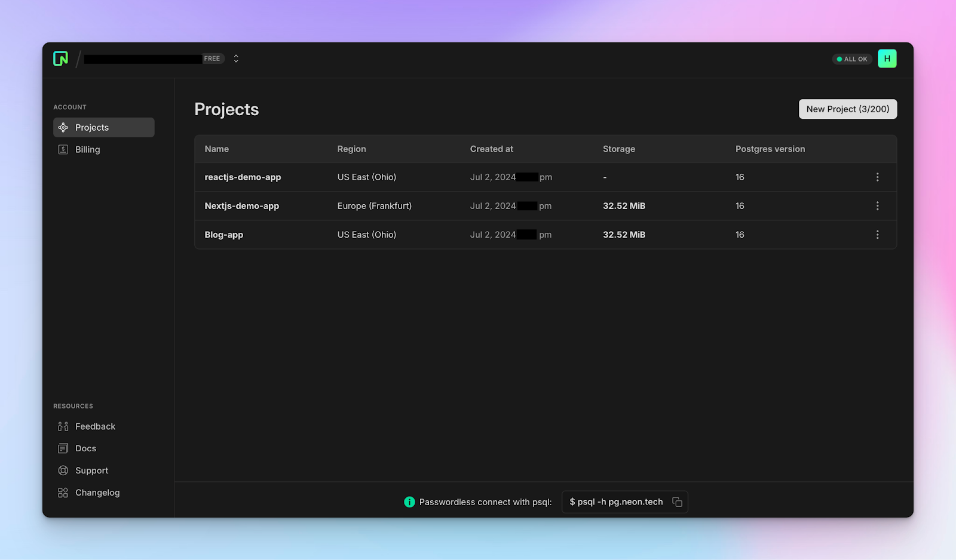Open the Blog-app project

224,235
